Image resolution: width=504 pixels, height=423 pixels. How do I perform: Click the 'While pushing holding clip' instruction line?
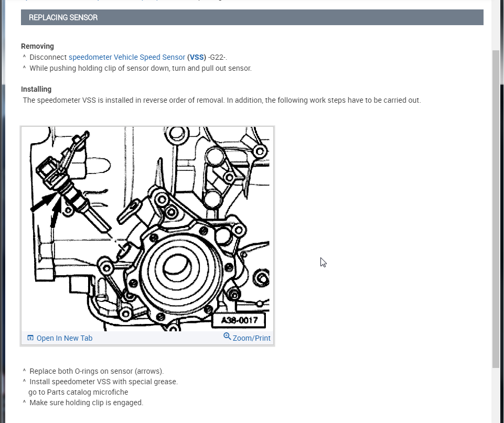[x=141, y=69]
